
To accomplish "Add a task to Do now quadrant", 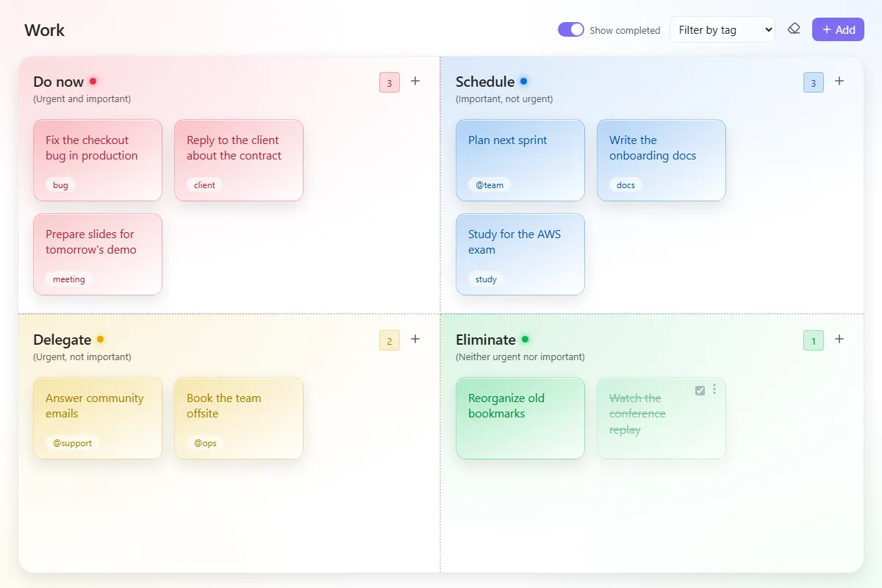I will [x=415, y=82].
